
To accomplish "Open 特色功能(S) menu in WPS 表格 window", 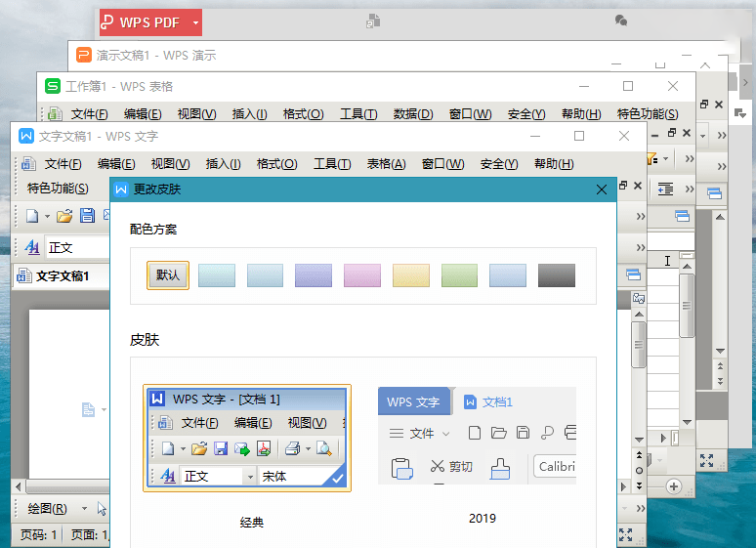I will pos(648,114).
